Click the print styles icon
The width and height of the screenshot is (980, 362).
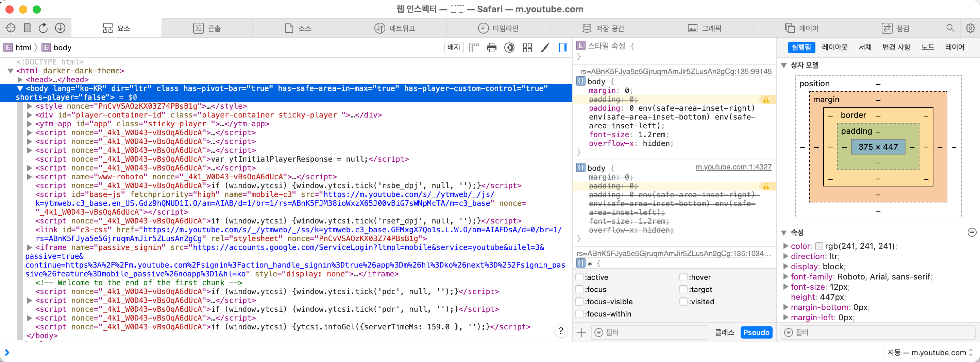tap(491, 48)
